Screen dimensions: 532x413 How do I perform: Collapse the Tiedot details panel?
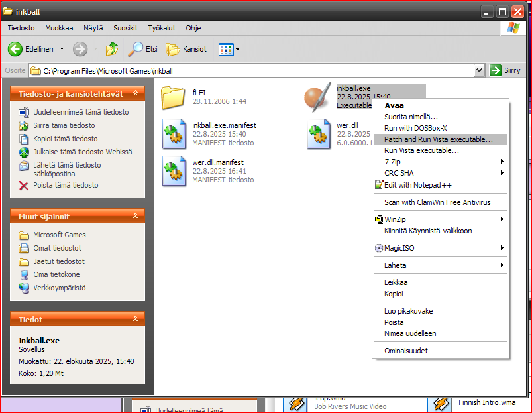[136, 320]
